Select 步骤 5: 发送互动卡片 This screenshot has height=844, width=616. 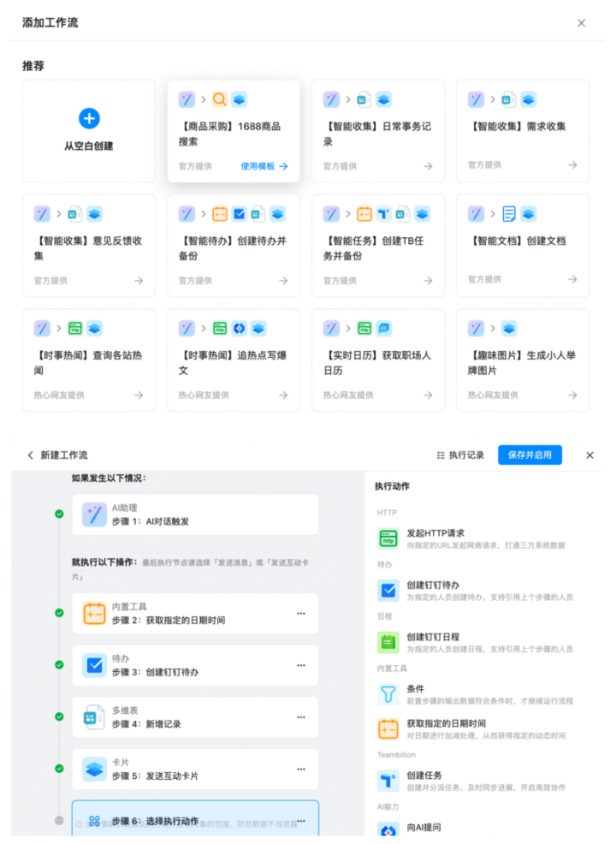(x=195, y=770)
